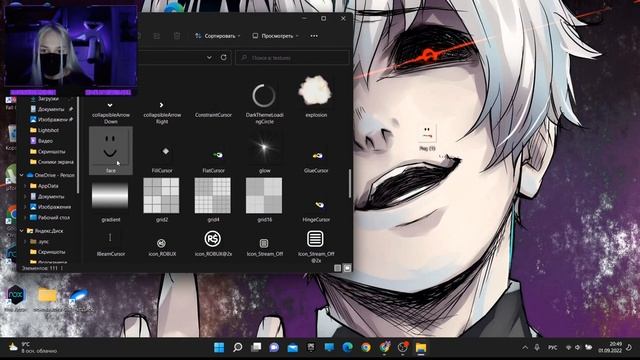Select the collapsibleArrowRight file

pyautogui.click(x=162, y=112)
